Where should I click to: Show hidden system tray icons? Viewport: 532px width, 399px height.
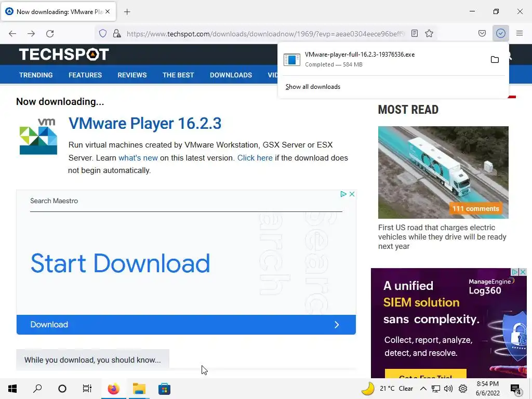pyautogui.click(x=423, y=389)
